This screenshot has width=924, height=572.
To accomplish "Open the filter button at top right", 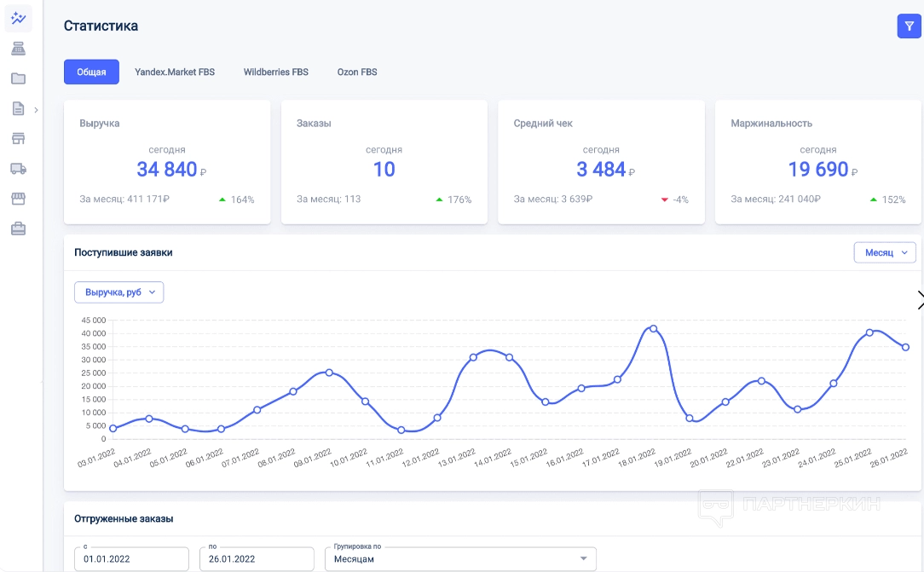I will click(x=909, y=26).
